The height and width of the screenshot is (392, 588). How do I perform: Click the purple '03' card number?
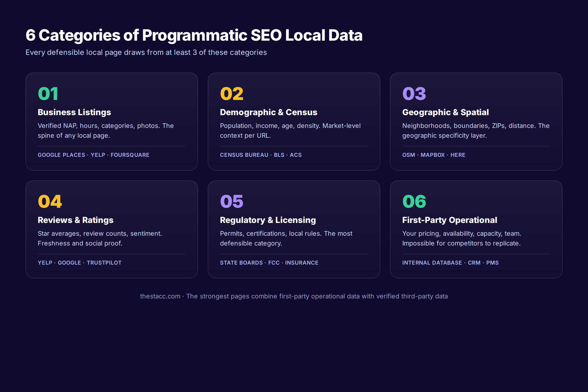coord(414,94)
